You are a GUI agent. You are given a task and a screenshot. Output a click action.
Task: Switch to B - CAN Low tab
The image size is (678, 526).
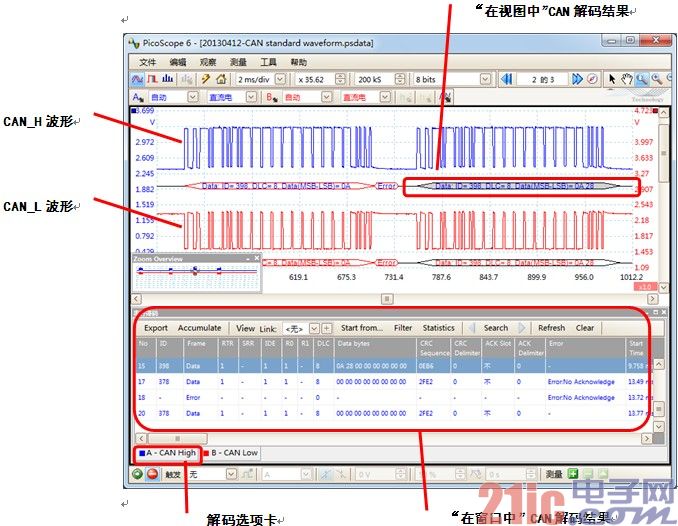231,453
